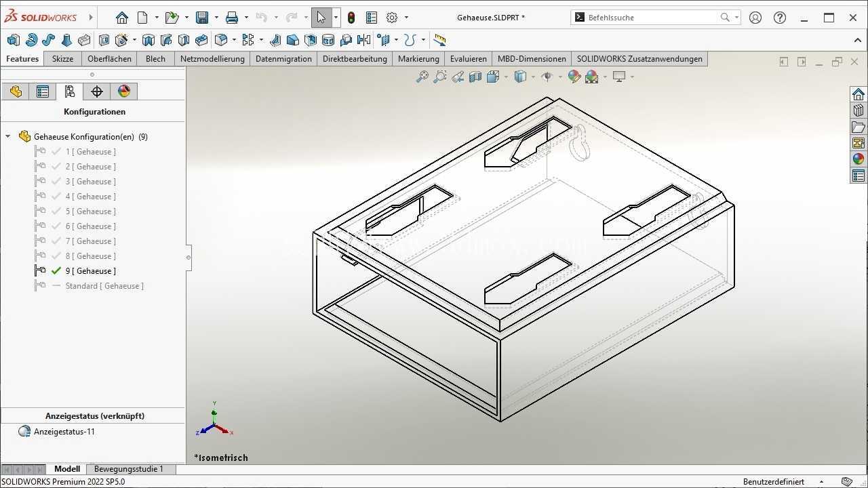Image resolution: width=868 pixels, height=488 pixels.
Task: Open the Help question mark button
Action: pyautogui.click(x=780, y=18)
